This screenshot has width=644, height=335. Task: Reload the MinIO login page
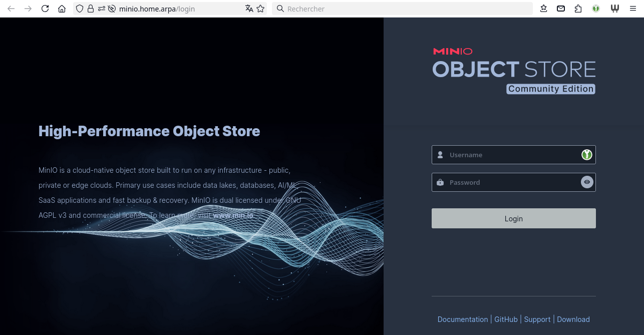pos(45,9)
